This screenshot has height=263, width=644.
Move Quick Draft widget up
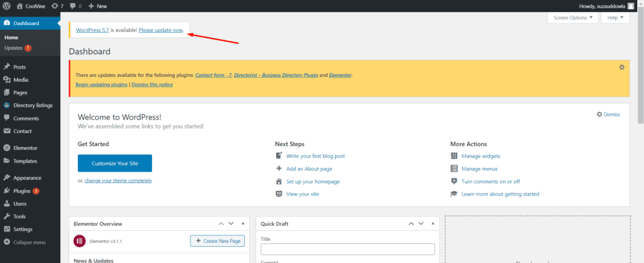[x=411, y=223]
